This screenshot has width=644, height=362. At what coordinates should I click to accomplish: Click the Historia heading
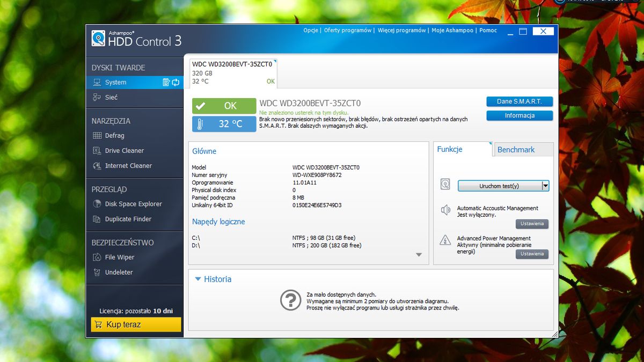coord(218,279)
